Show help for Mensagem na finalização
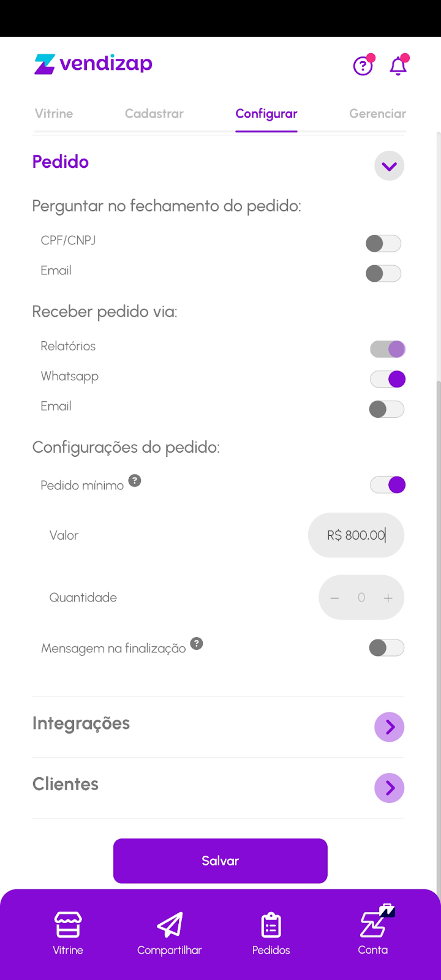The width and height of the screenshot is (441, 980). pyautogui.click(x=196, y=644)
